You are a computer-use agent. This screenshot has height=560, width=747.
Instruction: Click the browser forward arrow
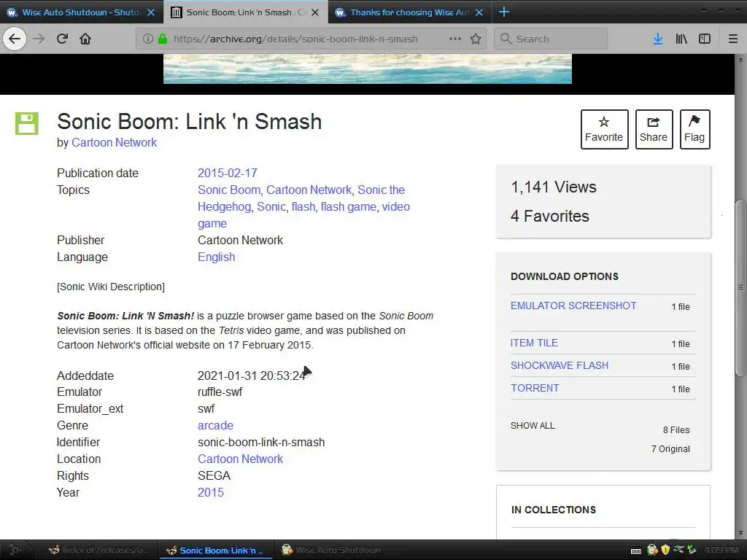[39, 39]
